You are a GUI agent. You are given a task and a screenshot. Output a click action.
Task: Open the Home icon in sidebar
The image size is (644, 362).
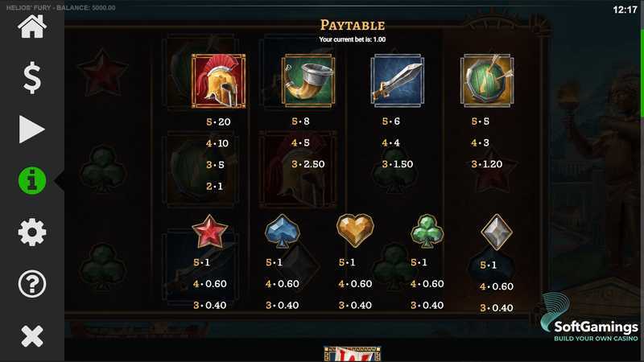[32, 27]
